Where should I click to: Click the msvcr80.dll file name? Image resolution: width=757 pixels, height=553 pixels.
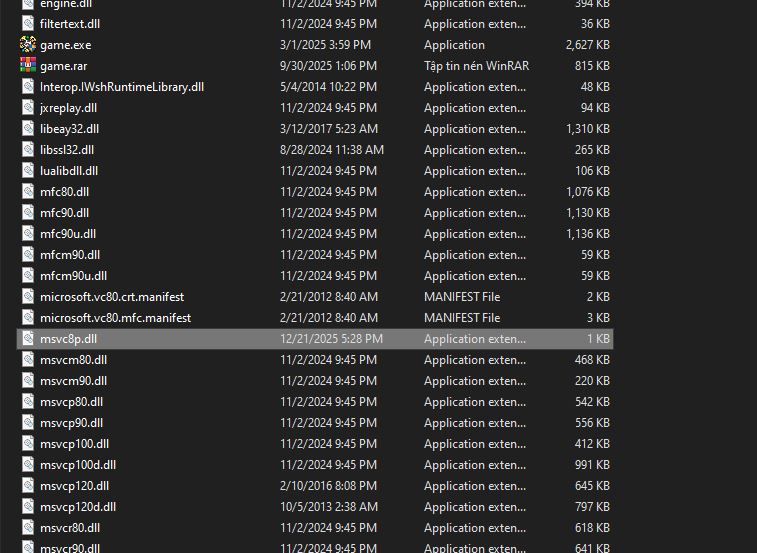[70, 528]
